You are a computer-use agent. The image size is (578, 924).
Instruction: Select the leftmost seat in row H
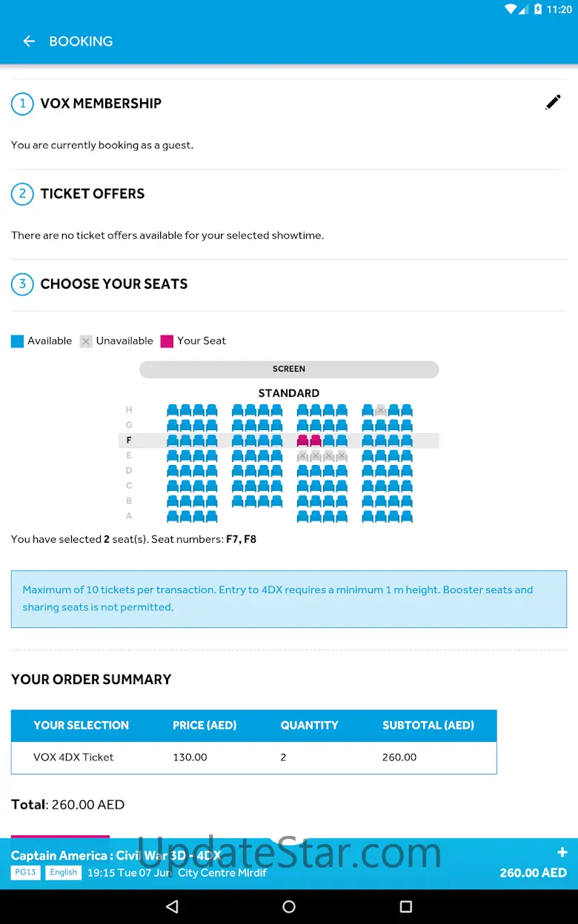point(173,410)
